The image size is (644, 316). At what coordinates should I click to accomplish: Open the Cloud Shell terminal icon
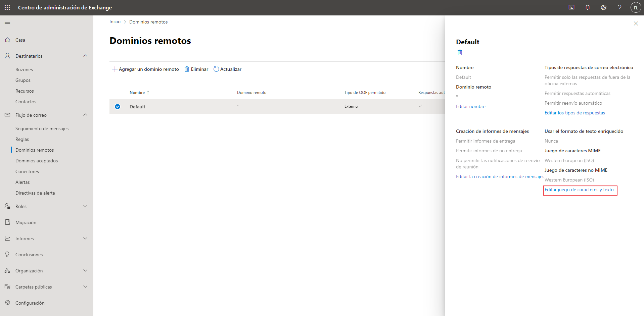click(x=571, y=7)
